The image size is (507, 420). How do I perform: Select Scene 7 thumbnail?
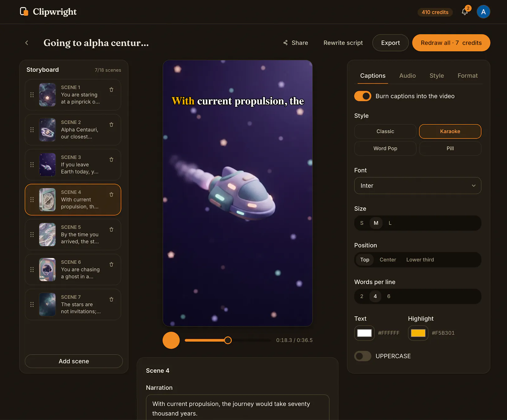(x=47, y=304)
